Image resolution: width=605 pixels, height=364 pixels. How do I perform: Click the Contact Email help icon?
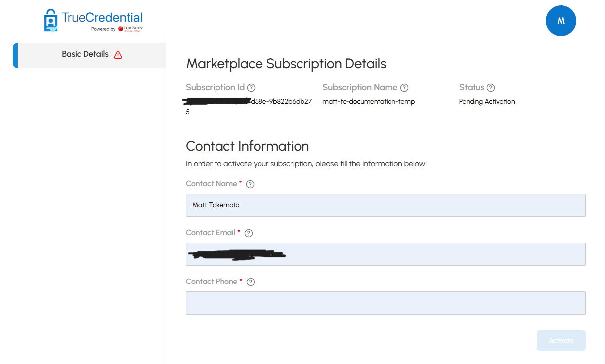249,233
